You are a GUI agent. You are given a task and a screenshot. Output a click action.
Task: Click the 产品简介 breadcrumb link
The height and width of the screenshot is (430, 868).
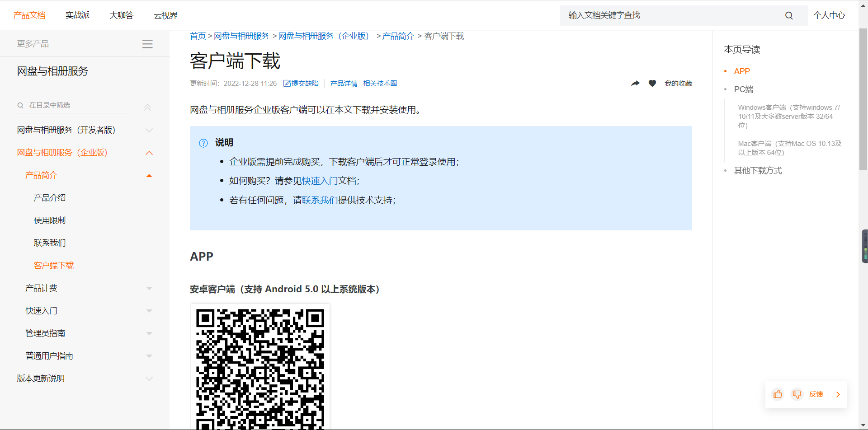click(398, 36)
